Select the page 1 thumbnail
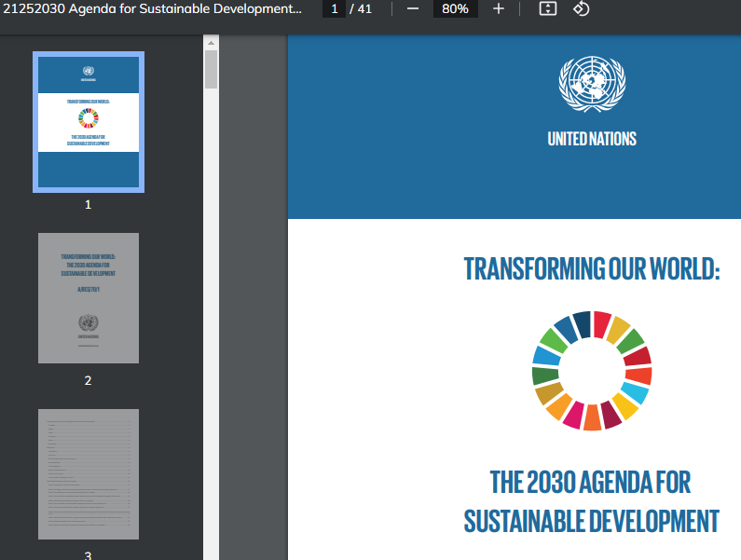Screen dimensions: 741x560 [89, 122]
